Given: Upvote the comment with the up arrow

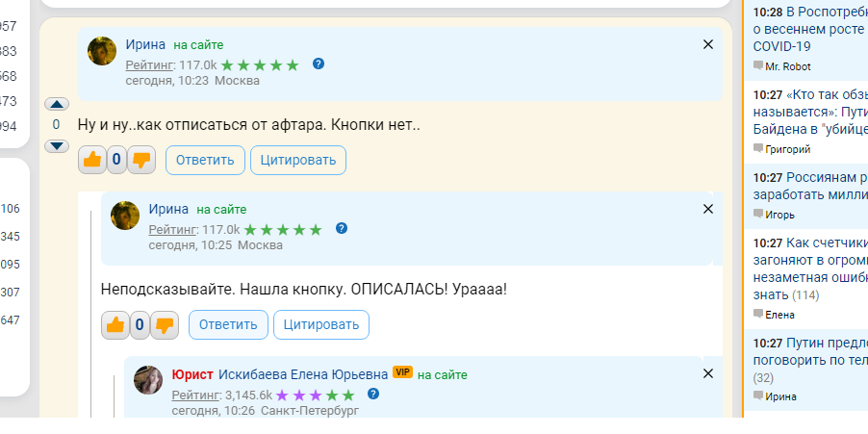Looking at the screenshot, I should (x=57, y=104).
